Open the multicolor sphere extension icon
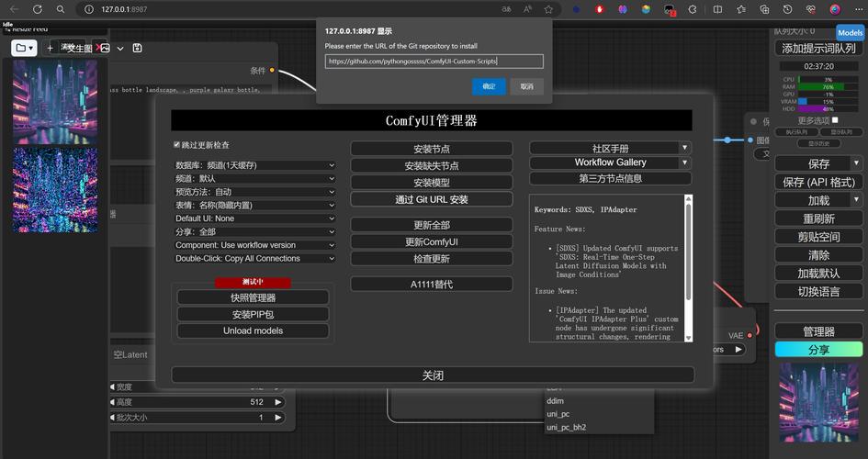The image size is (868, 459). tap(646, 9)
